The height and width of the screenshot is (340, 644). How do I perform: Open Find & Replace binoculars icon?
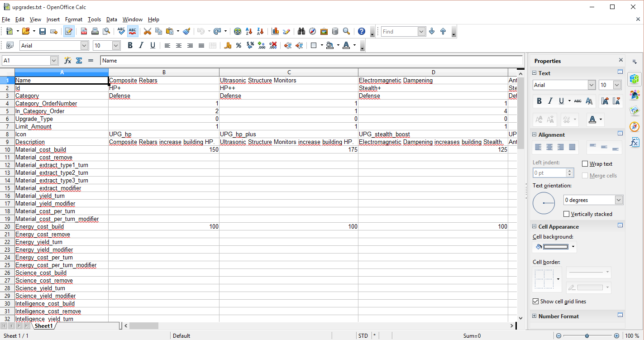(301, 31)
